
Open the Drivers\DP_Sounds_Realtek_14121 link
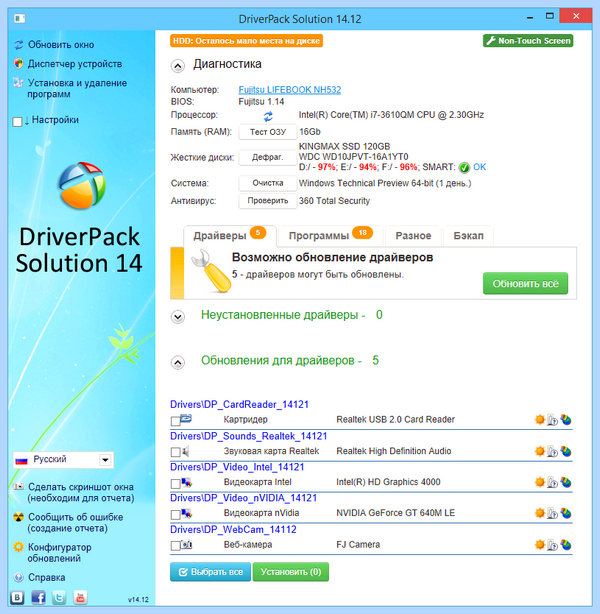pyautogui.click(x=249, y=436)
